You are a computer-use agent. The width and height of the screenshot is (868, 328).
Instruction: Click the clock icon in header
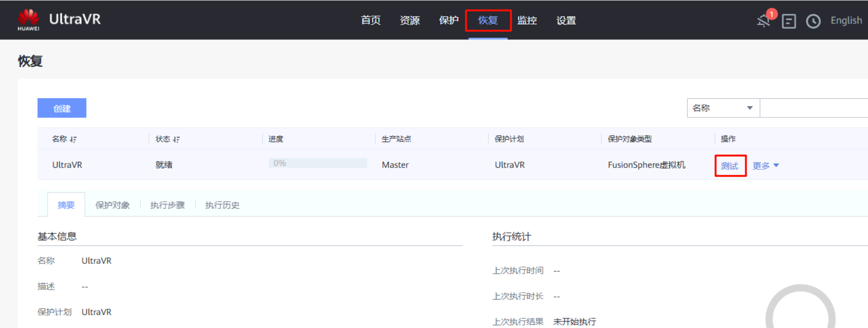point(813,21)
